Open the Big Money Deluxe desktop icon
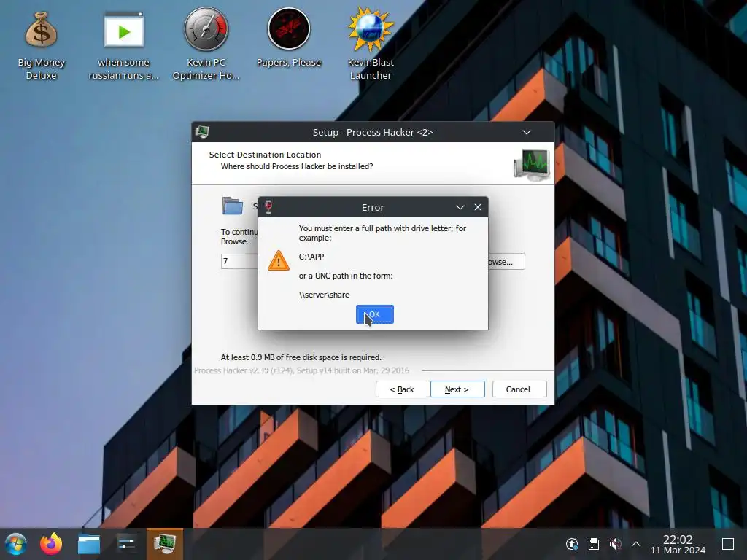The width and height of the screenshot is (747, 560). point(41,46)
